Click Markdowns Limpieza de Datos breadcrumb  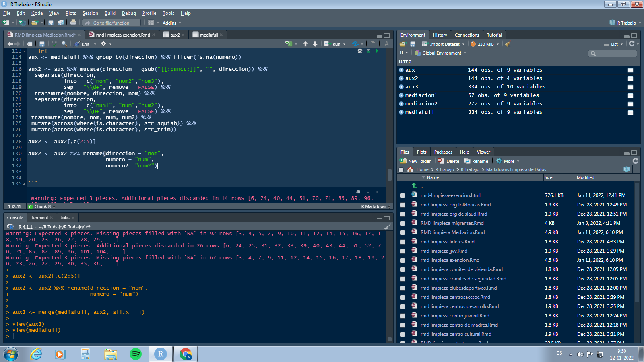516,169
